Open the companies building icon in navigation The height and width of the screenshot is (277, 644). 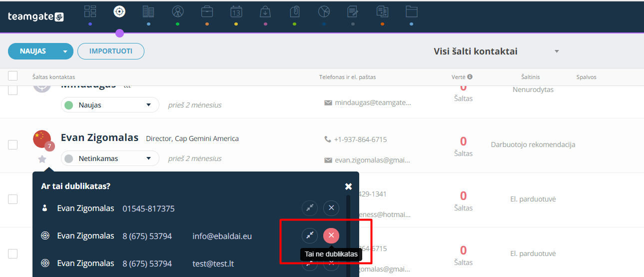(x=148, y=11)
